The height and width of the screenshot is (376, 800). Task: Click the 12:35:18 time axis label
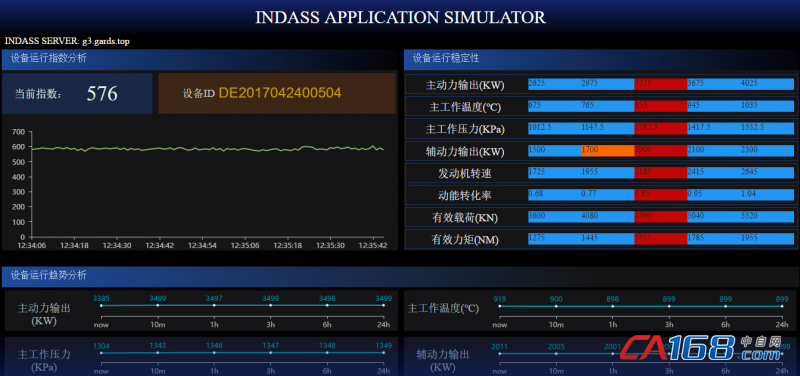(288, 245)
